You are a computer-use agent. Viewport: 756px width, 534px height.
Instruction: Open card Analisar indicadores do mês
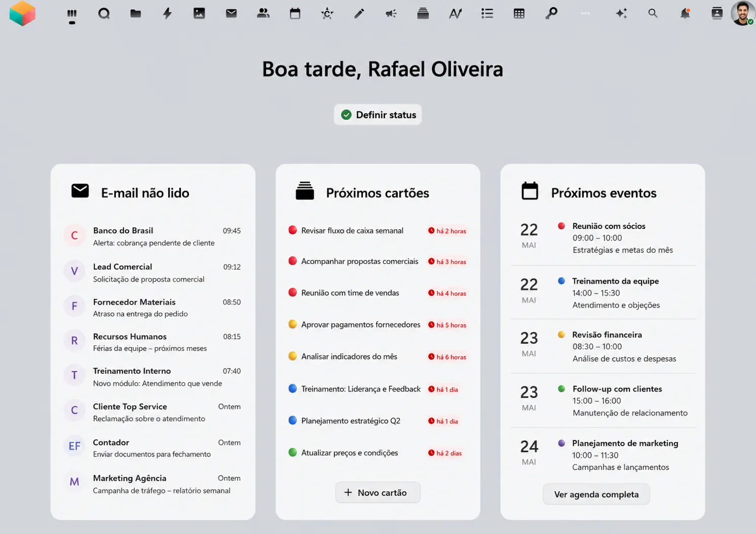378,357
